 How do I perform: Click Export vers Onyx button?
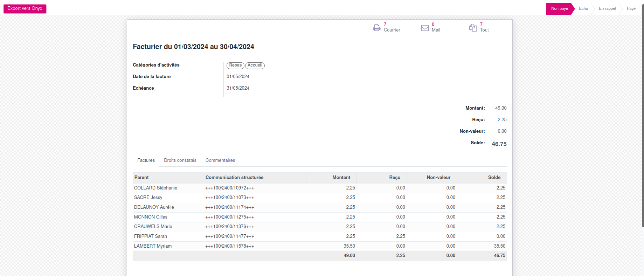(25, 8)
